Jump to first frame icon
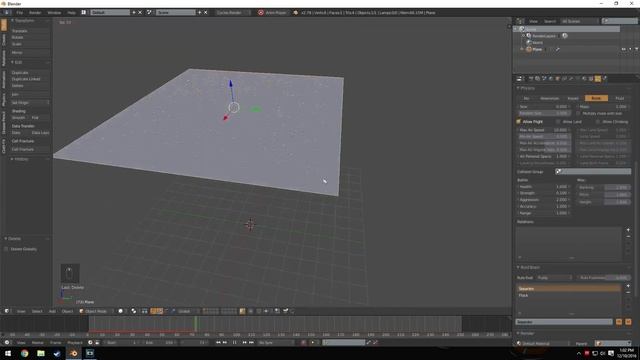 click(x=218, y=342)
